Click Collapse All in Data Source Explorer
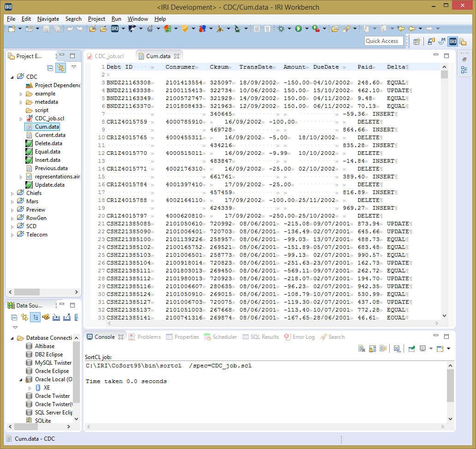The width and height of the screenshot is (476, 449). tap(14, 318)
